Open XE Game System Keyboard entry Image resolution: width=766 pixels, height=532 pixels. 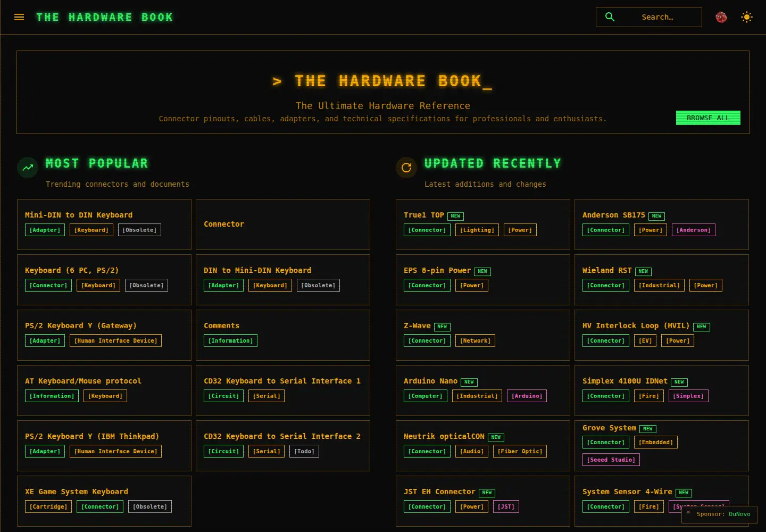tap(104, 501)
